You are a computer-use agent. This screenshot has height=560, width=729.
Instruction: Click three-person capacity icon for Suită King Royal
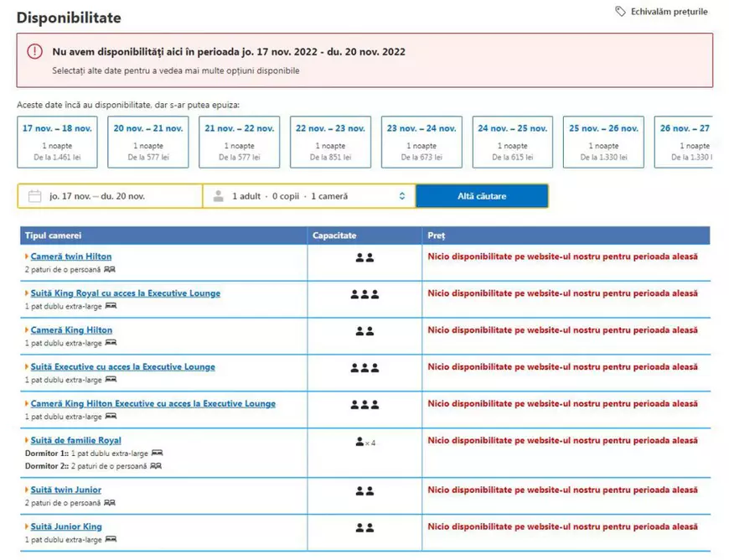point(364,294)
